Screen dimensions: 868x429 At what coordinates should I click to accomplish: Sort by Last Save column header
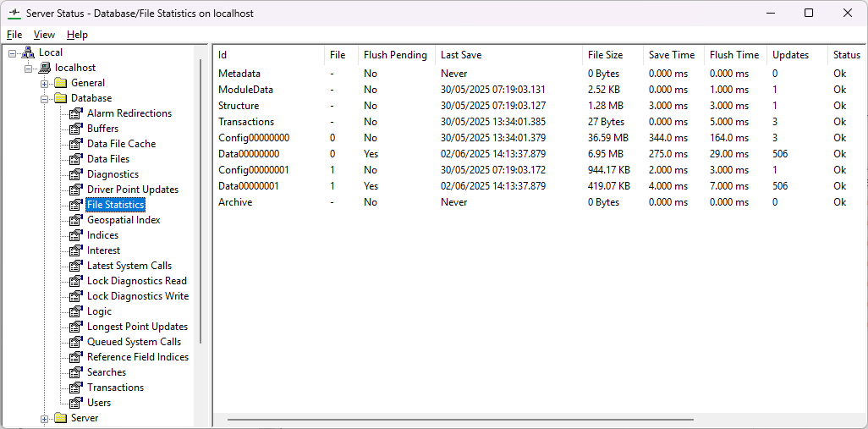click(461, 55)
